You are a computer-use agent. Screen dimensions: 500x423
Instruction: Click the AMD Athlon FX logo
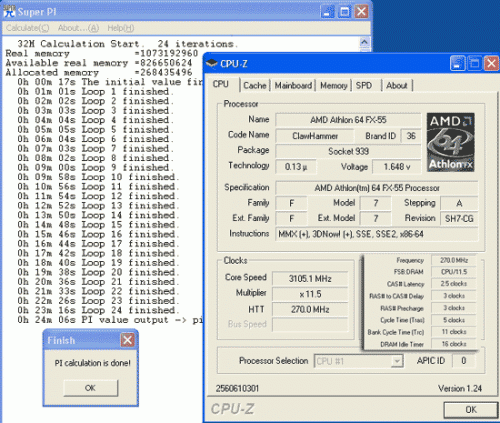click(451, 142)
